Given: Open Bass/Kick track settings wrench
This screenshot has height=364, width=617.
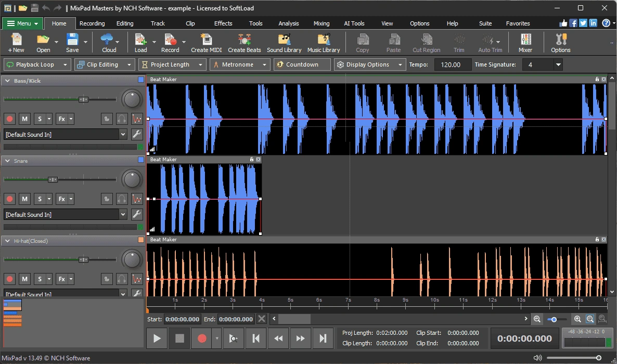Looking at the screenshot, I should click(136, 134).
